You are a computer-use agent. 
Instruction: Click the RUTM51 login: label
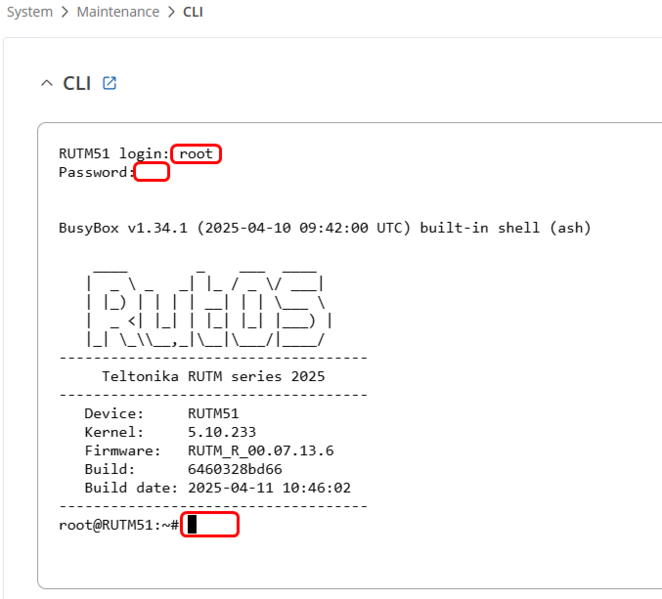point(114,154)
